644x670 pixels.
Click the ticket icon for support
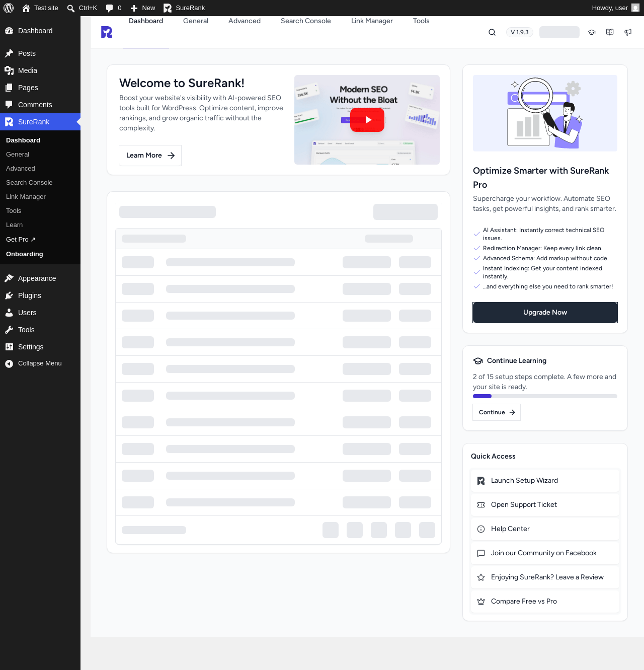pyautogui.click(x=481, y=505)
